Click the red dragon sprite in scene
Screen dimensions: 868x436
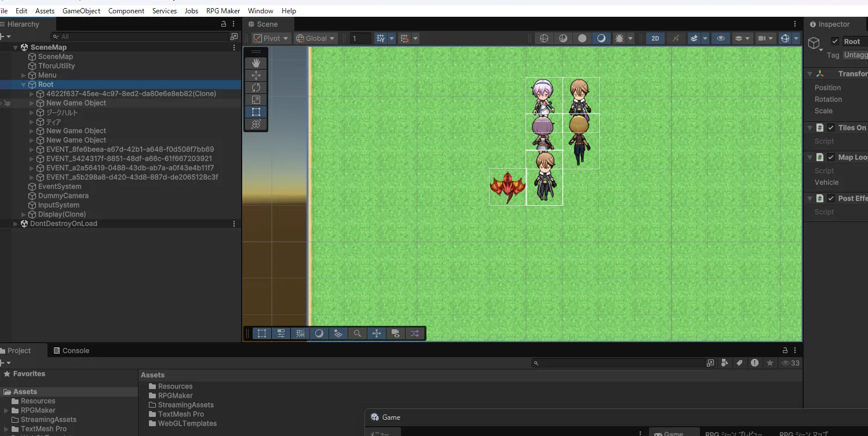point(507,186)
